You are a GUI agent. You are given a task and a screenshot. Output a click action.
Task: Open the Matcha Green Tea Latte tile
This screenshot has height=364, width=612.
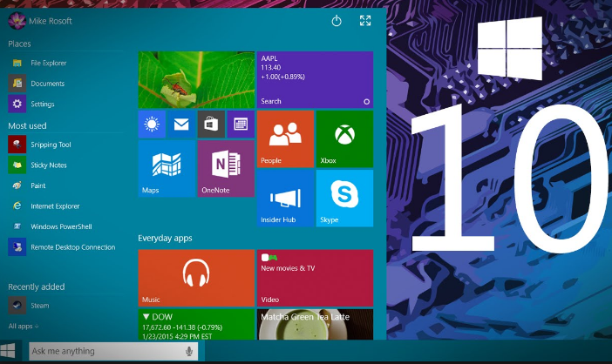tap(315, 324)
